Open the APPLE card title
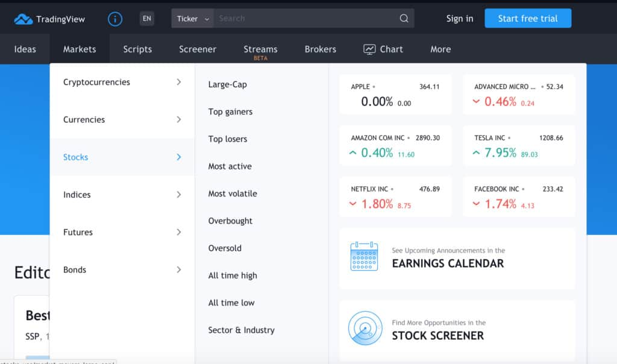Screen dimensions: 617x364 [x=360, y=87]
